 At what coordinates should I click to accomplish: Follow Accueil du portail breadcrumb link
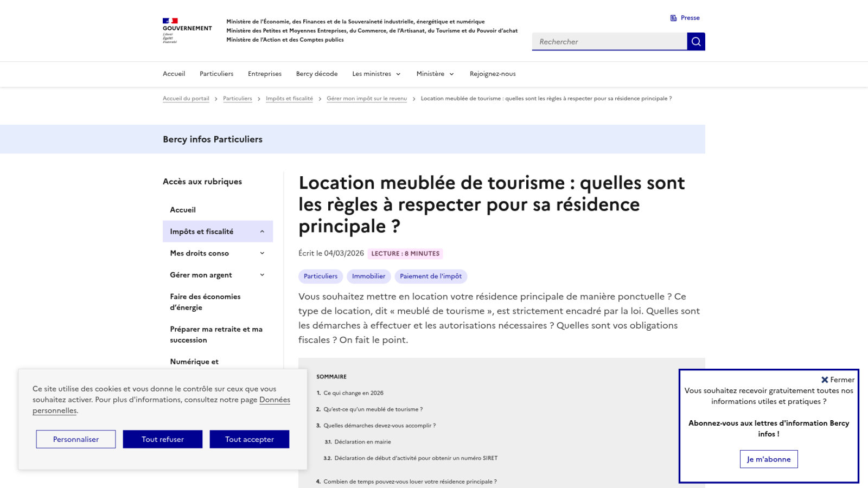(186, 99)
